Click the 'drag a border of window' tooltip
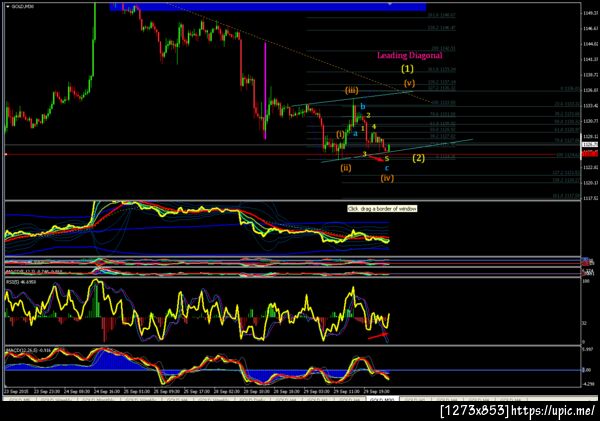Viewport: 600px width, 421px height. pyautogui.click(x=382, y=209)
